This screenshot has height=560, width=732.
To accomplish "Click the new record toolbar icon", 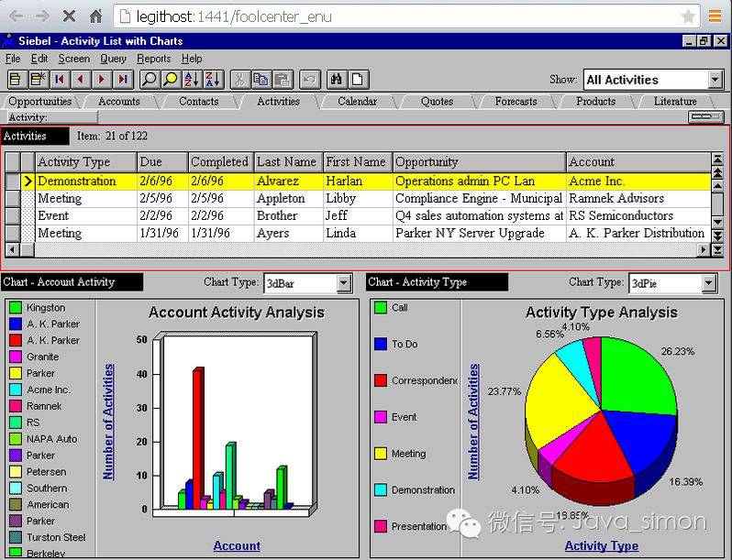I will point(38,80).
